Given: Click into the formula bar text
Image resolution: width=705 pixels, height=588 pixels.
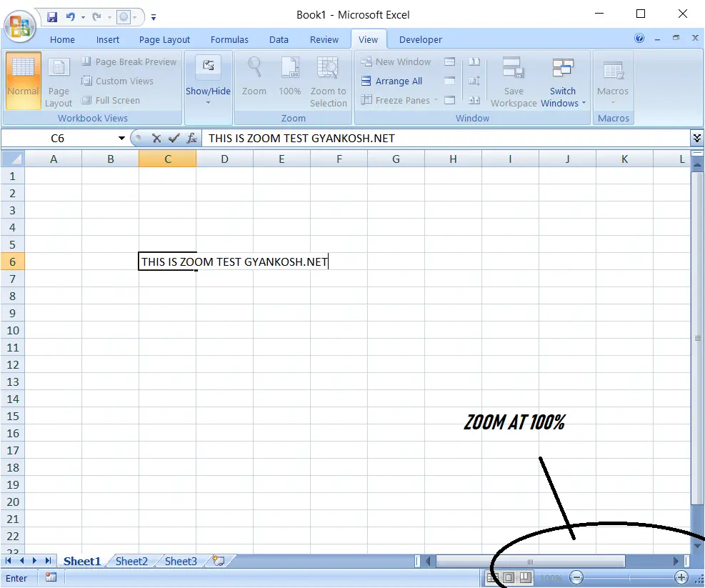Looking at the screenshot, I should (x=445, y=138).
